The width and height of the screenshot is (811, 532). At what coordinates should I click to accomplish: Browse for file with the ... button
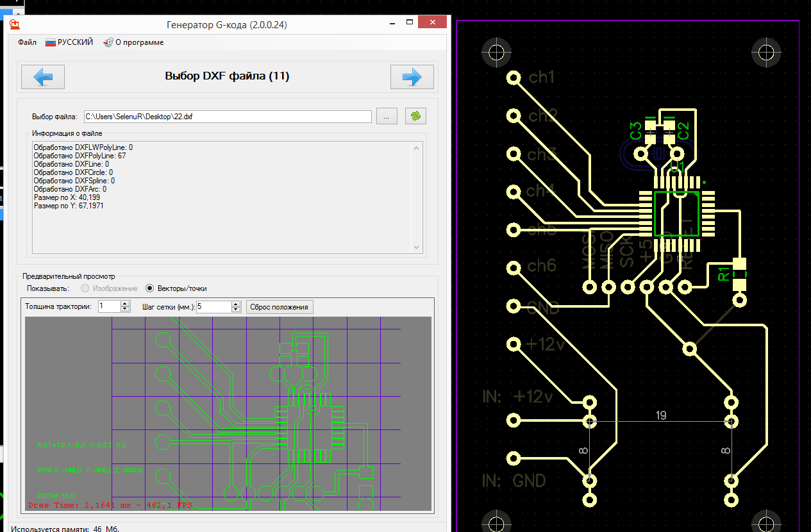(x=387, y=116)
